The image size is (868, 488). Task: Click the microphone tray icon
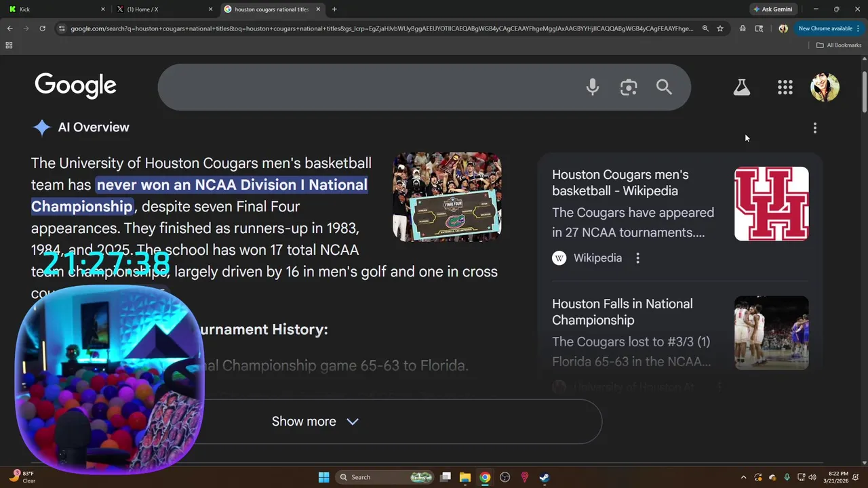pos(787,477)
